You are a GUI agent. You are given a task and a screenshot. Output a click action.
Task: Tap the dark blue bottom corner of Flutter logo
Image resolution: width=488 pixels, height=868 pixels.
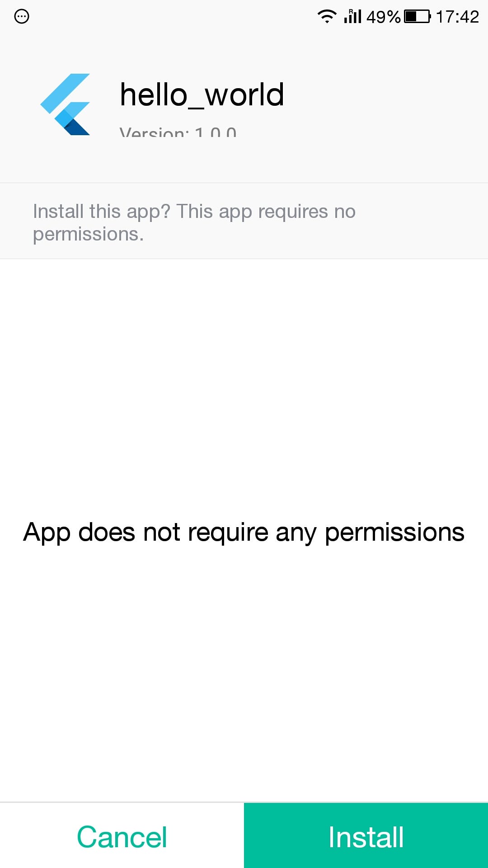77,127
